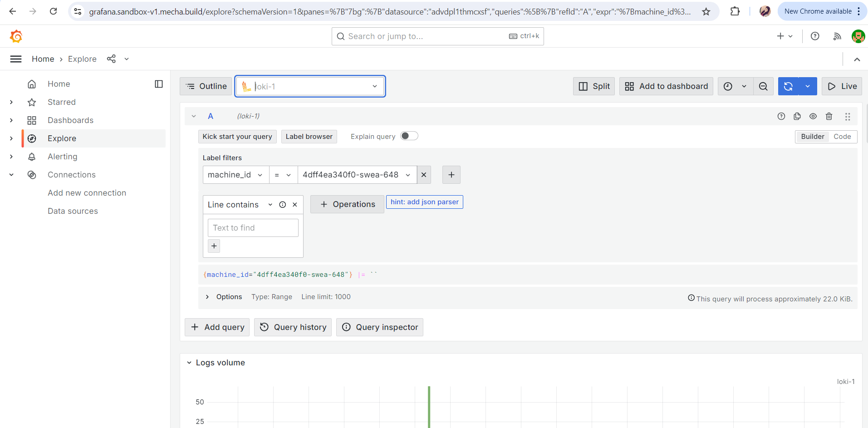
Task: Click the Text to find input field
Action: pyautogui.click(x=253, y=228)
